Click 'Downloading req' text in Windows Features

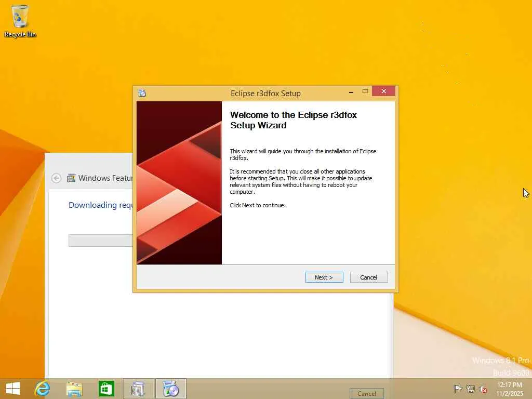(x=101, y=205)
